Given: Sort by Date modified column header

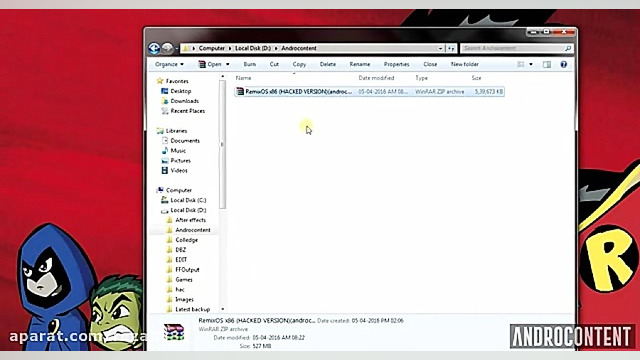Looking at the screenshot, I should pyautogui.click(x=376, y=78).
